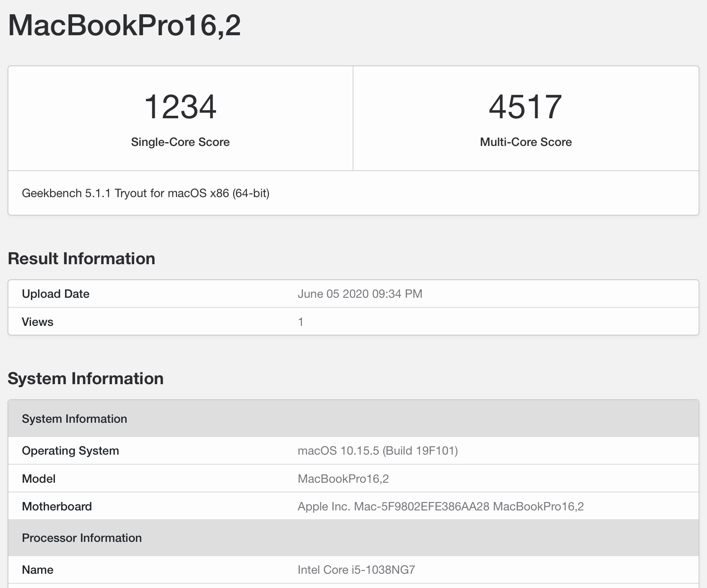Select the macOS 10.15.5 (Build 19F101) value
This screenshot has height=588, width=707.
click(x=378, y=450)
